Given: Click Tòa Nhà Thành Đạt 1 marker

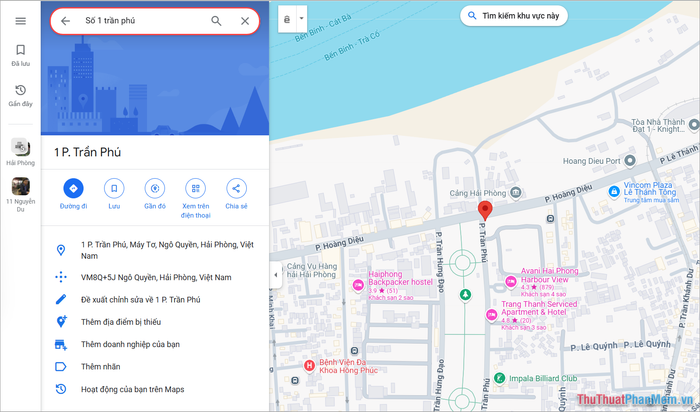Looking at the screenshot, I should coord(694,125).
